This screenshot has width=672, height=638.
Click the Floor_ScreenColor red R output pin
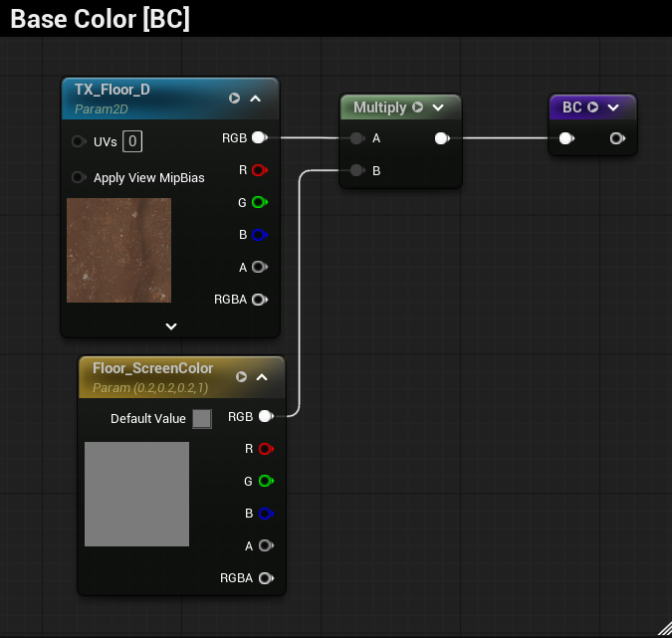coord(266,449)
